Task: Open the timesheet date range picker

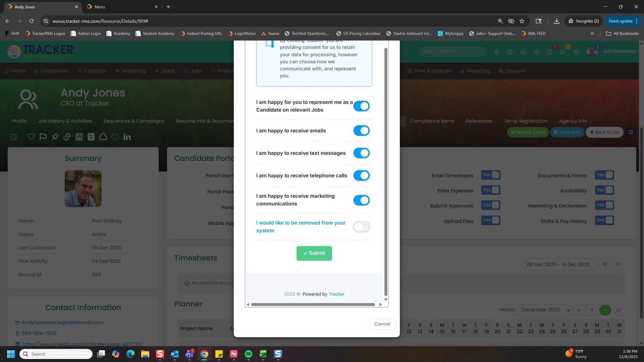Action: tap(558, 264)
